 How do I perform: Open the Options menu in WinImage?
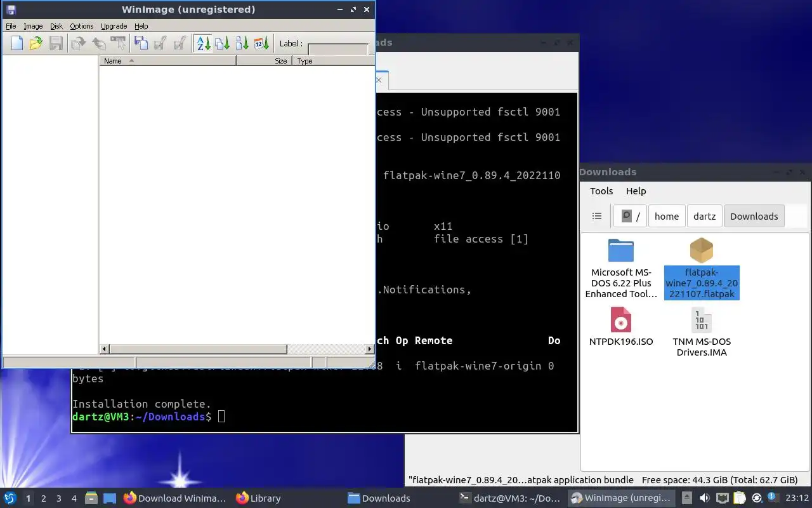pyautogui.click(x=82, y=26)
